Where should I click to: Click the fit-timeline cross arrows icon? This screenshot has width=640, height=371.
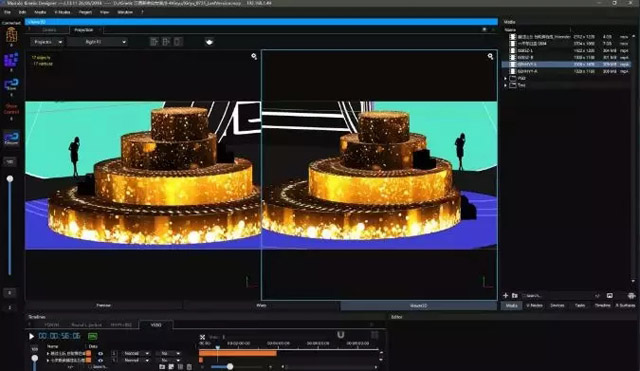[x=202, y=337]
